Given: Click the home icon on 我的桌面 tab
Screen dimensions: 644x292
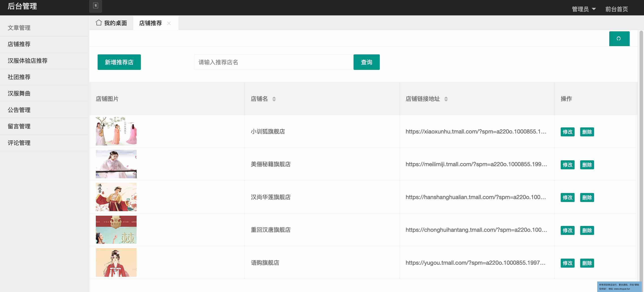Looking at the screenshot, I should coord(99,23).
